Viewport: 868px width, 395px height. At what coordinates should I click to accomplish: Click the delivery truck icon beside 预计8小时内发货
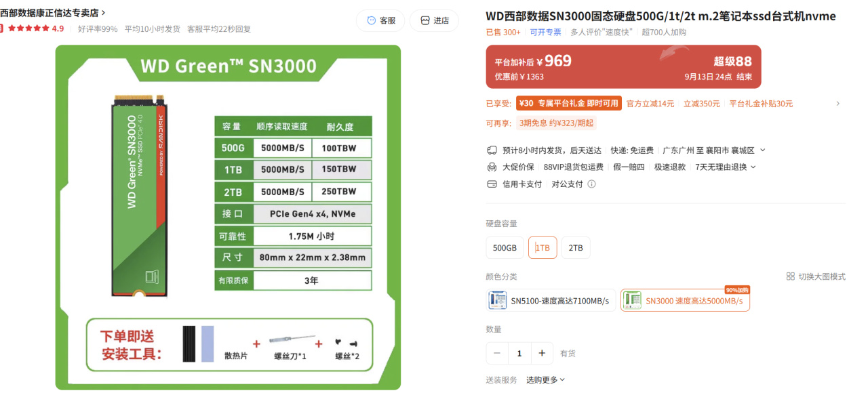coord(492,150)
